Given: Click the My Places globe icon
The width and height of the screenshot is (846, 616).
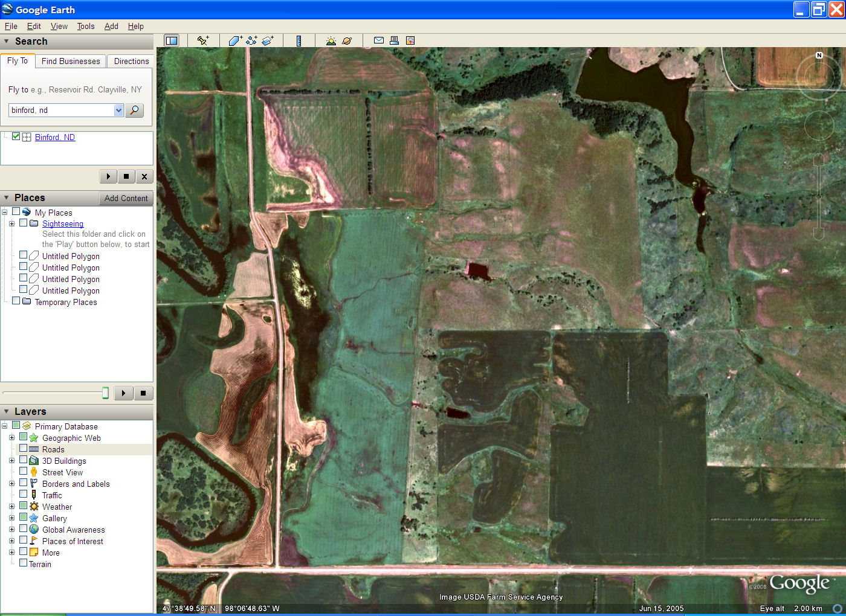Looking at the screenshot, I should pos(27,212).
